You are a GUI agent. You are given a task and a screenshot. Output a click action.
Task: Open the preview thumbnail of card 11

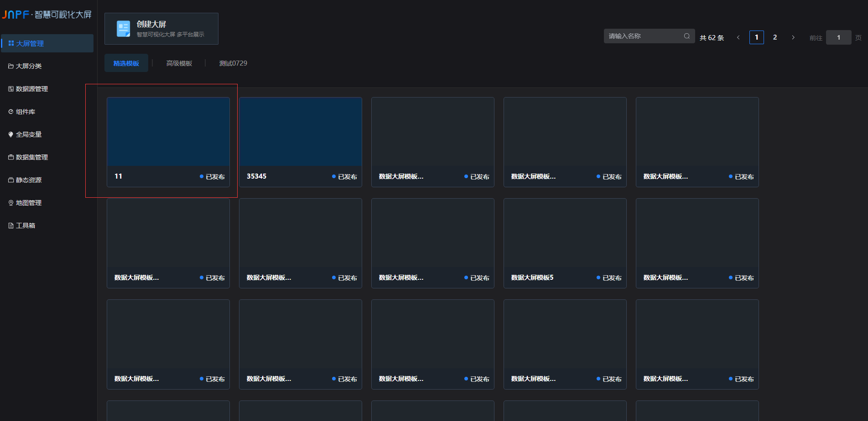point(168,132)
